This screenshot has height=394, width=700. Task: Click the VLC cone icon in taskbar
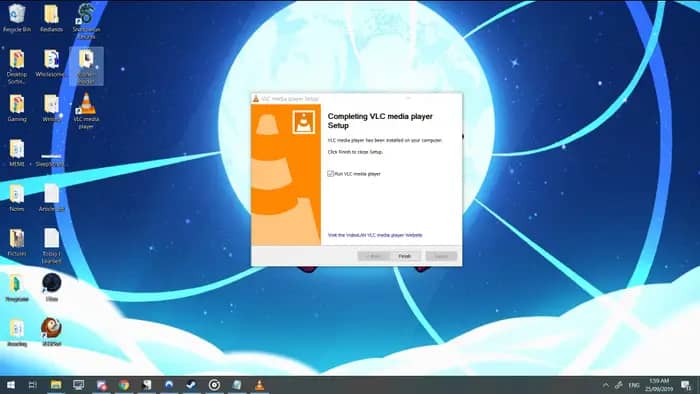click(x=259, y=385)
